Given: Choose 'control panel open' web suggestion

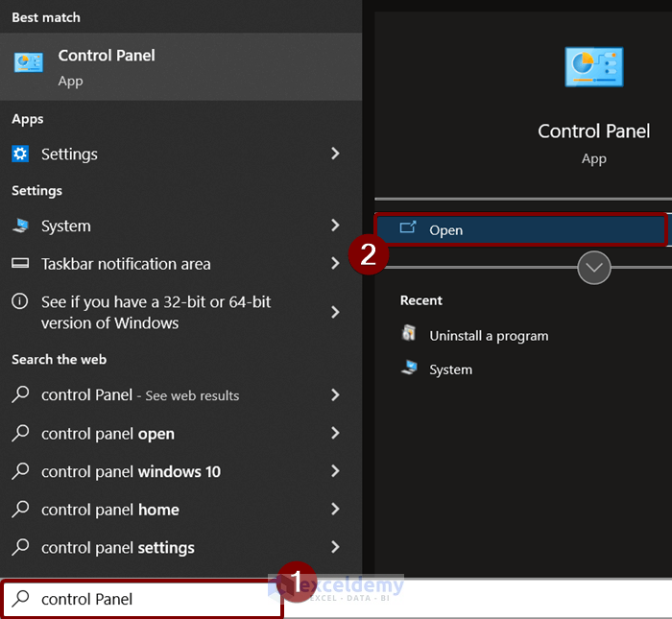Looking at the screenshot, I should point(180,433).
